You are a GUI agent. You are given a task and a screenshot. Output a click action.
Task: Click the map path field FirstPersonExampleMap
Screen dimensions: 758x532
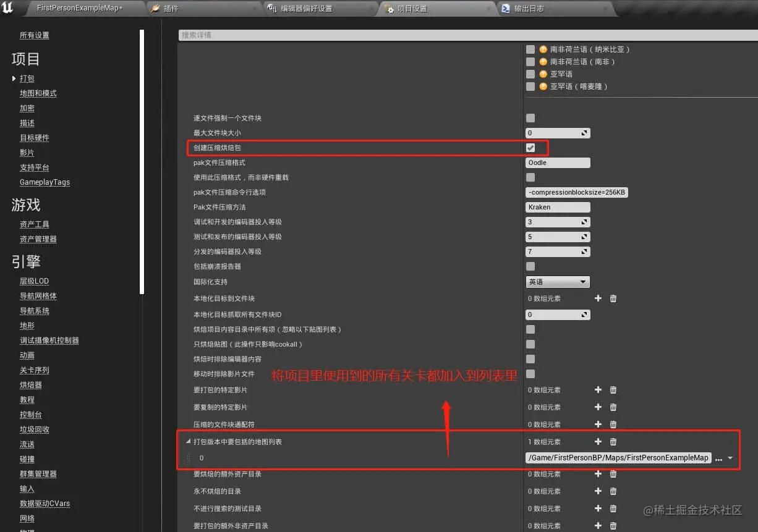tap(618, 458)
